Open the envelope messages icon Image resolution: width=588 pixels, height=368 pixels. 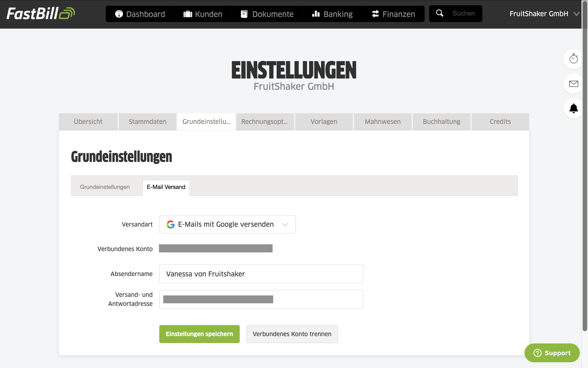pos(574,84)
